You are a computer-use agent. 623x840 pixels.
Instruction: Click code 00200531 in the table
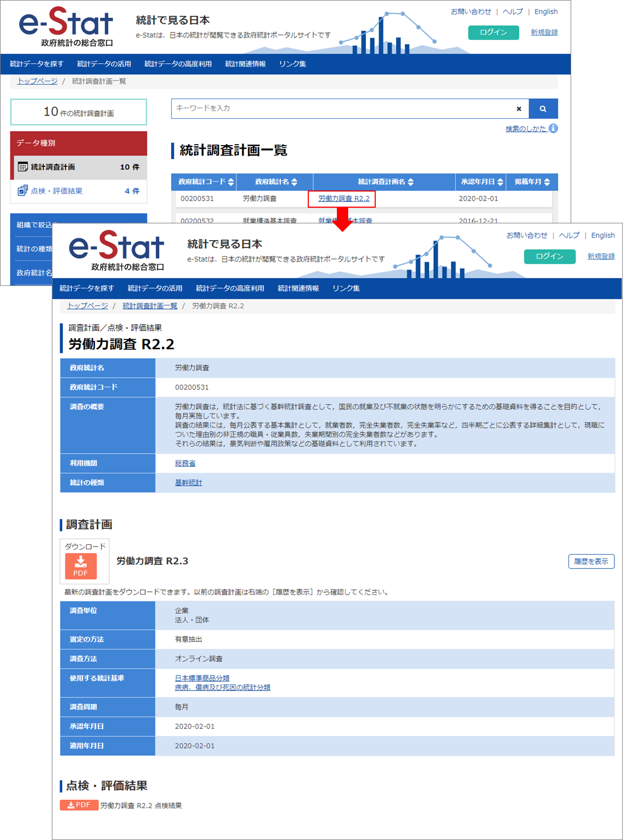pyautogui.click(x=197, y=199)
